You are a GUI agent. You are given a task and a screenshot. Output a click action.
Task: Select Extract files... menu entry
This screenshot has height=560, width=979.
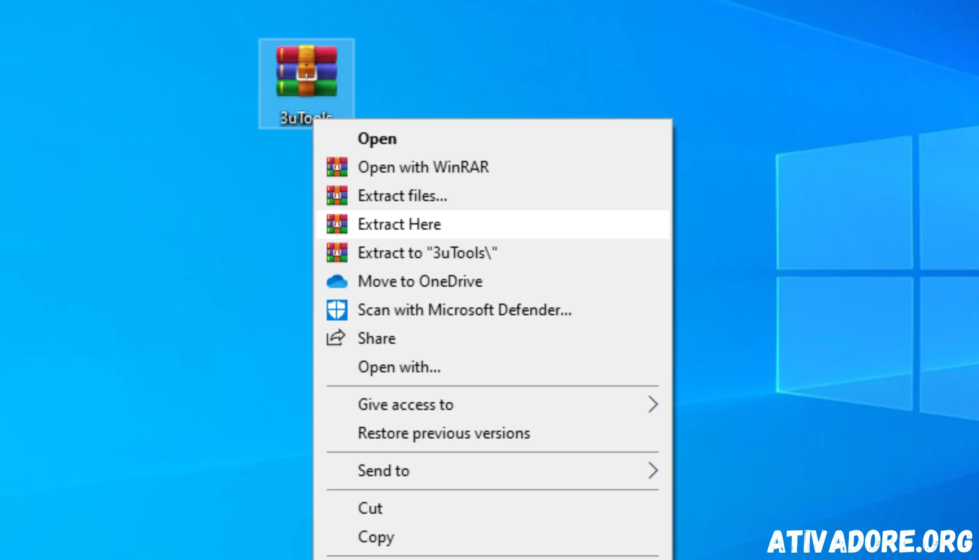point(493,195)
